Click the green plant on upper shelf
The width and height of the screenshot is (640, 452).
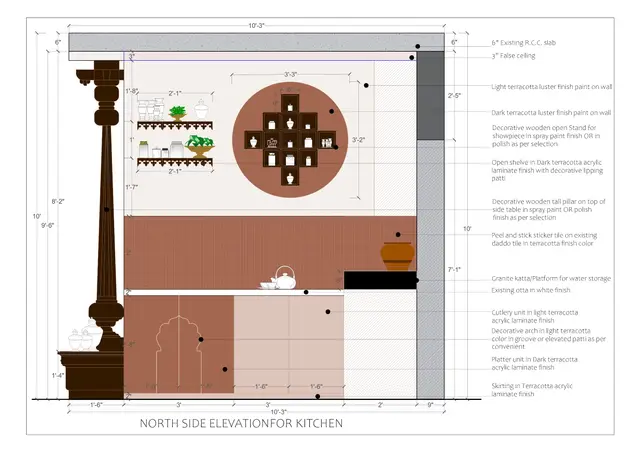click(178, 113)
